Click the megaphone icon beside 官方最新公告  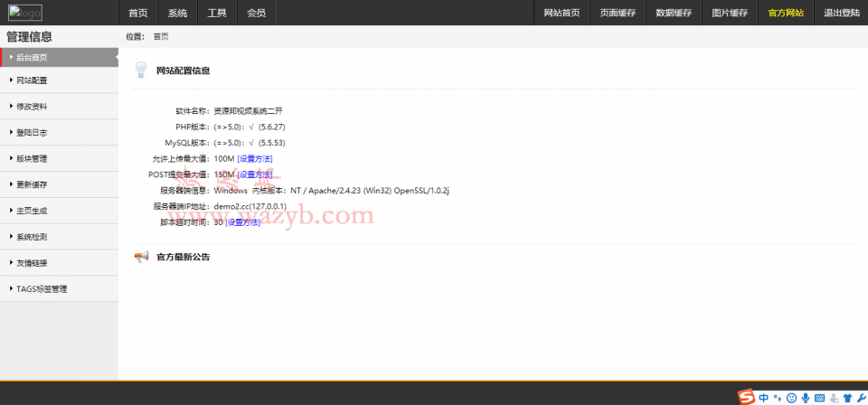(x=142, y=256)
